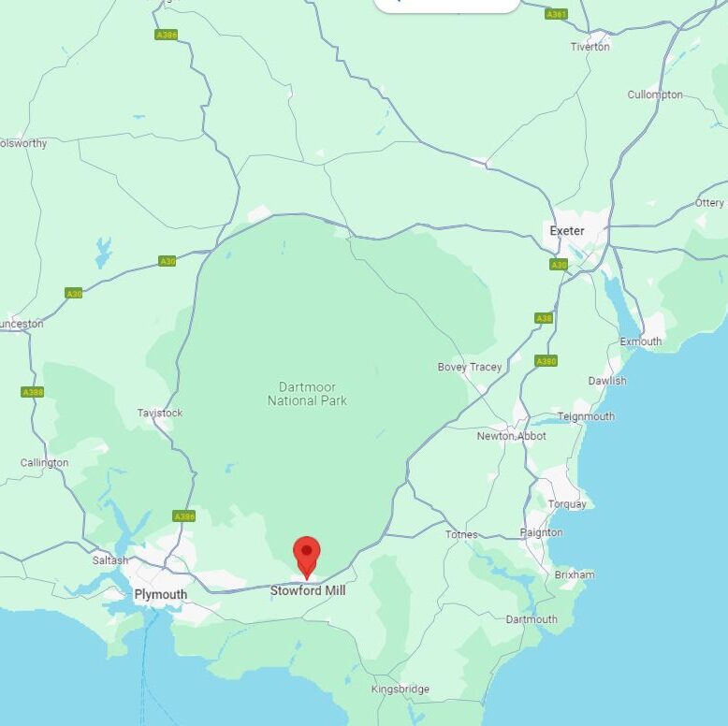Click the Tiverton town label
Image resolution: width=728 pixels, height=726 pixels.
(x=590, y=47)
